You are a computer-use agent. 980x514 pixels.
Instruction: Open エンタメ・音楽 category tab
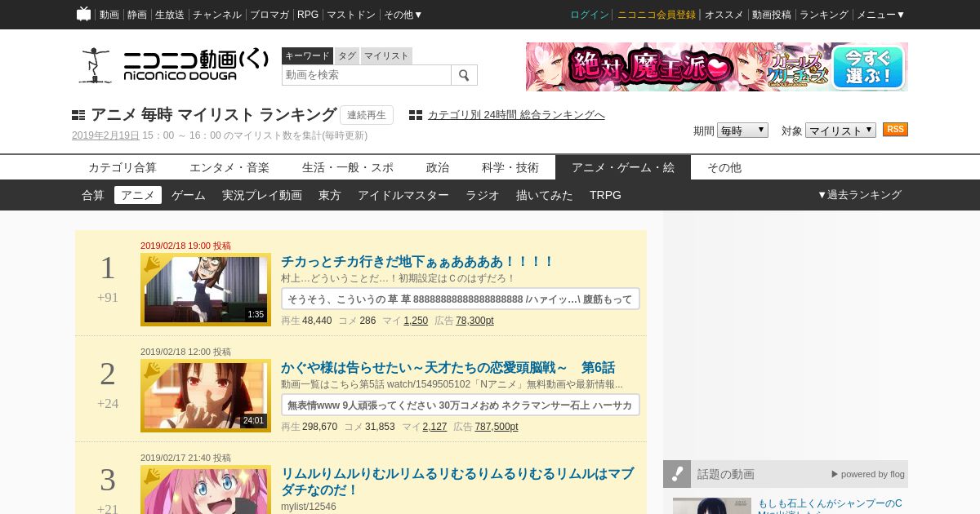[229, 167]
